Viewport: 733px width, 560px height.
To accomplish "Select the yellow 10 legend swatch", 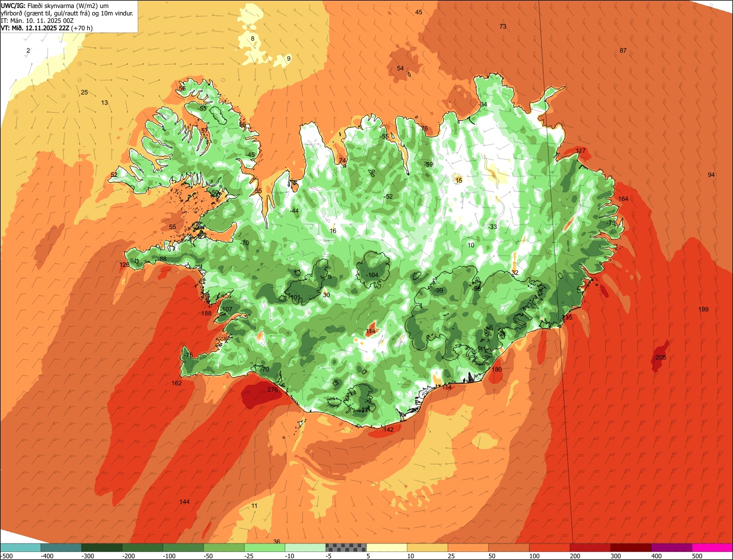I will point(427,547).
